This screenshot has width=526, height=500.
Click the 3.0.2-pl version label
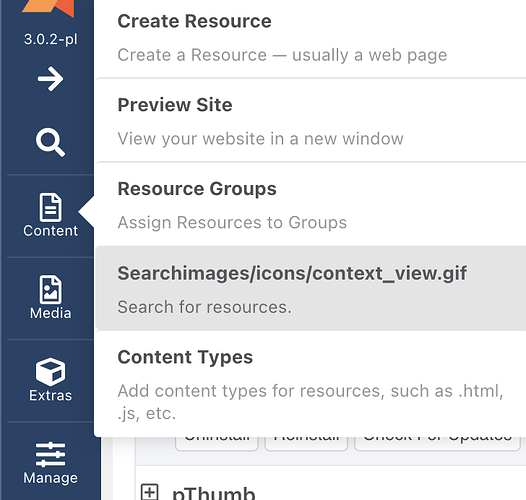click(x=50, y=39)
